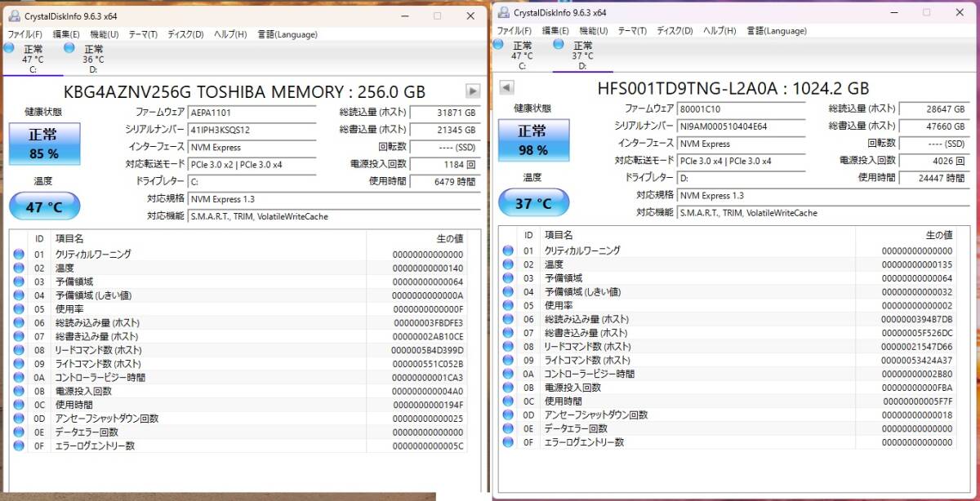This screenshot has width=980, height=501.
Task: Click orb for 使用率 in HFS001TD9TNG window
Action: tap(508, 306)
